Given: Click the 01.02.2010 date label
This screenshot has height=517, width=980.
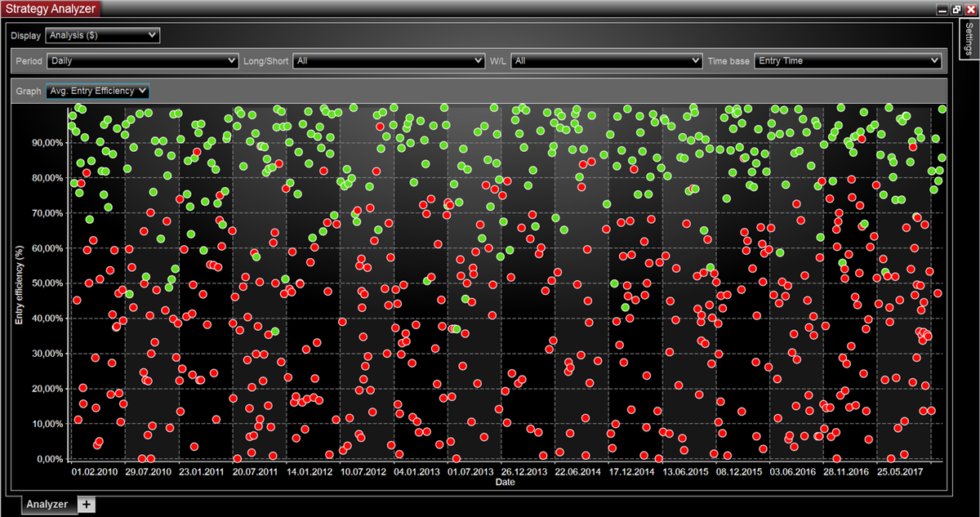Looking at the screenshot, I should [x=94, y=471].
